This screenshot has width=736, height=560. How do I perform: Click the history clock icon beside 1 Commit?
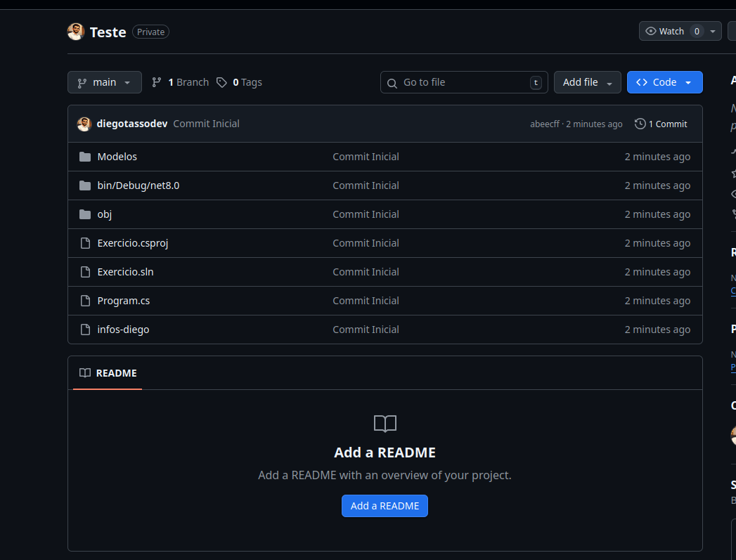pos(640,124)
